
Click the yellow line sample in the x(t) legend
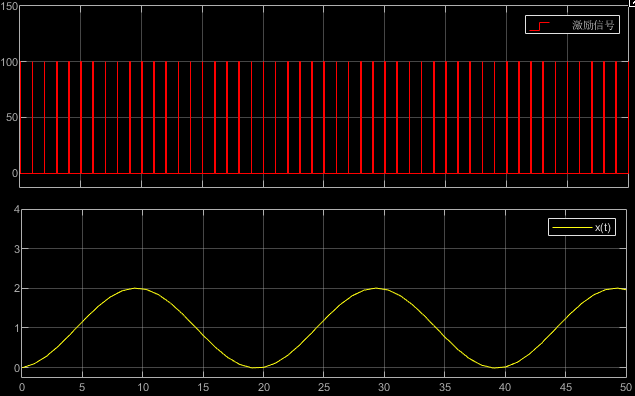(x=572, y=228)
